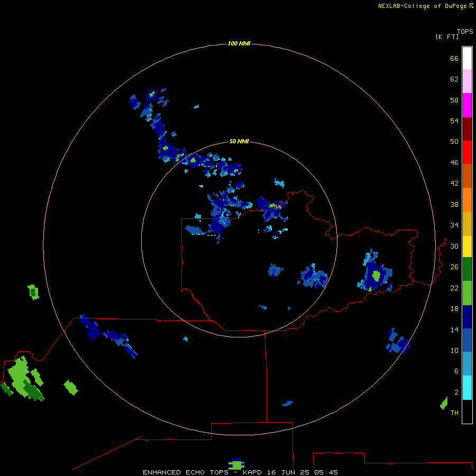Click the "[K FT]" units label
The image size is (476, 476).
pos(447,36)
